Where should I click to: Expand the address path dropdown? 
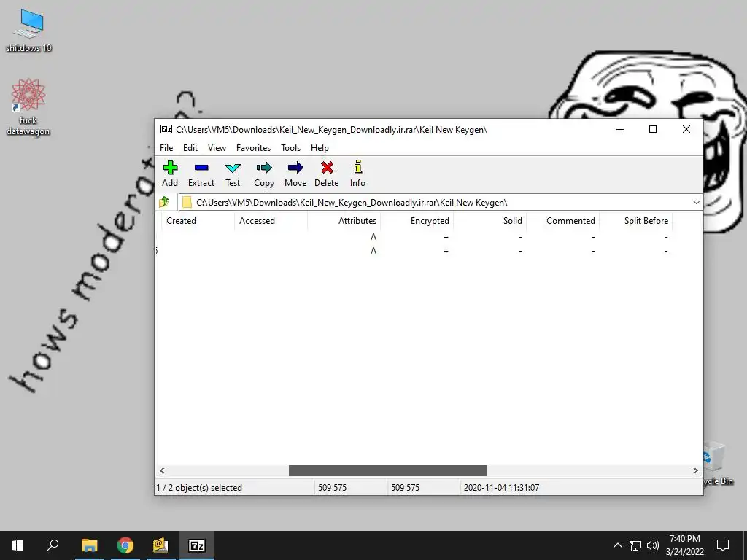click(x=696, y=203)
